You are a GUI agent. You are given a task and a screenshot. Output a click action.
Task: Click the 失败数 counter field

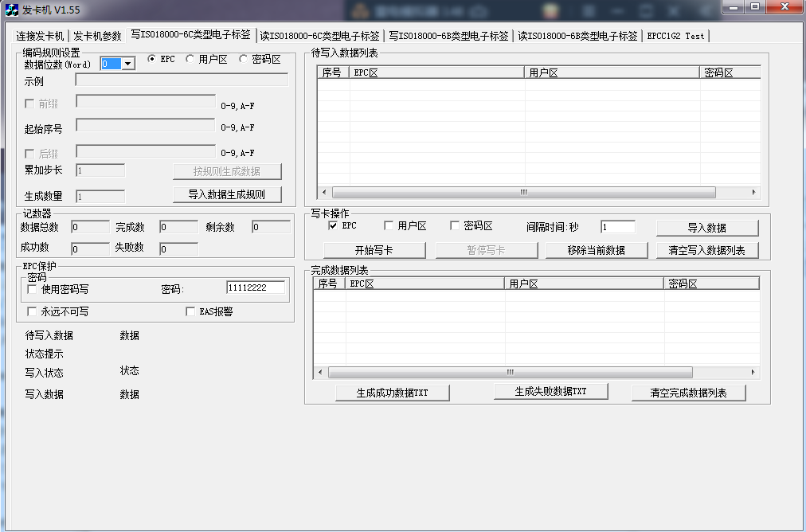coord(179,248)
